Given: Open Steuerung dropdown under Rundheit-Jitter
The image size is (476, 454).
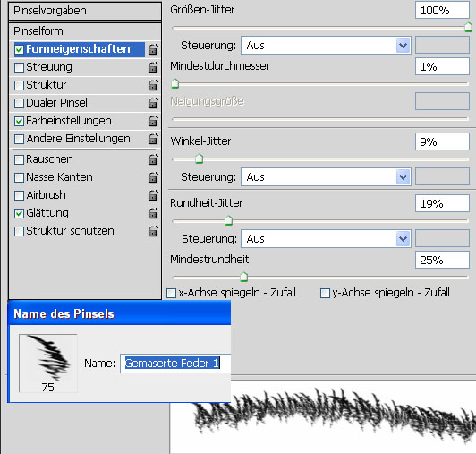Looking at the screenshot, I should pos(326,239).
